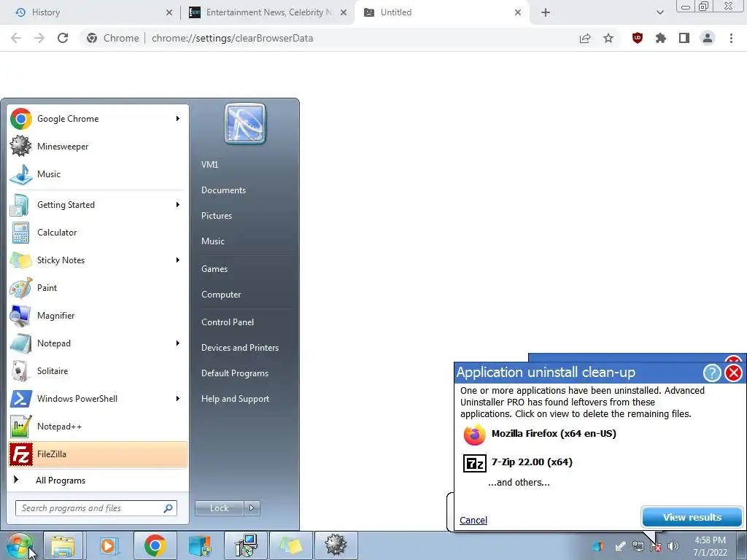Open Magnifier from the Start menu
747x560 pixels.
98,315
